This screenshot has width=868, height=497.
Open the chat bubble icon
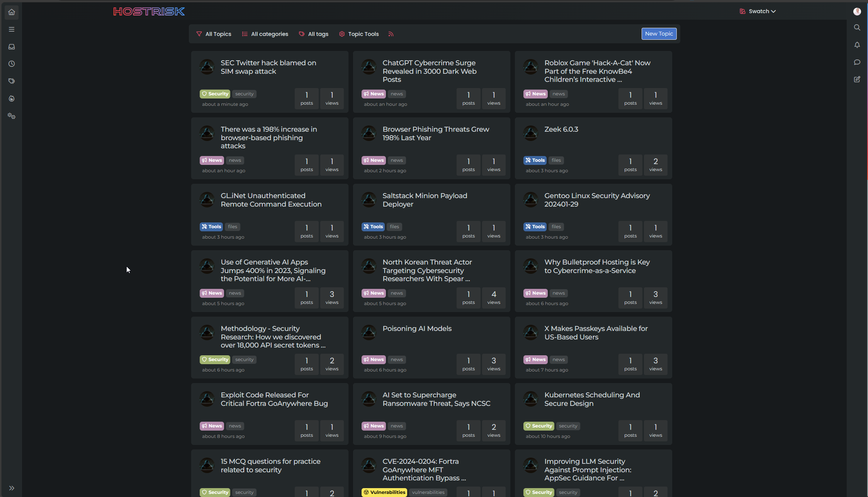click(x=857, y=62)
